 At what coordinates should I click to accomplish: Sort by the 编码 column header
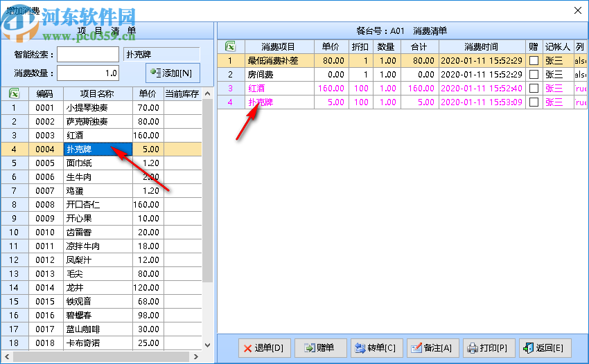tap(46, 93)
